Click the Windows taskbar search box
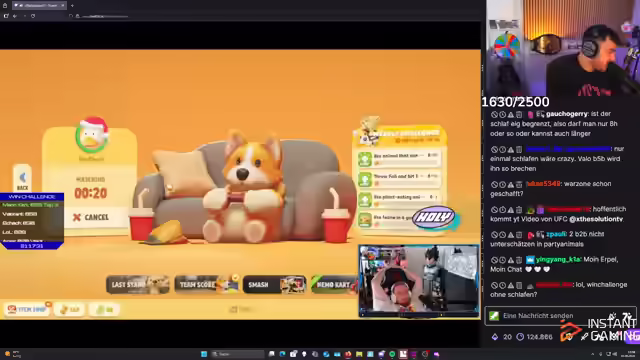 pos(238,354)
